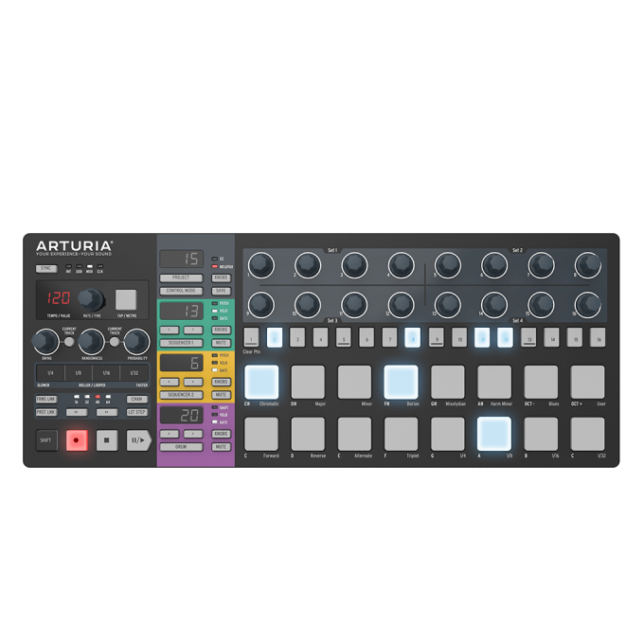This screenshot has width=644, height=644.
Task: Select the SEQUENCER 1 button
Action: [x=181, y=343]
